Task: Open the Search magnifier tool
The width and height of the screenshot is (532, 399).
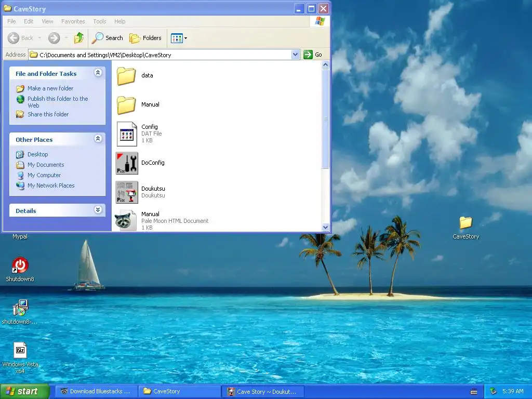Action: [107, 37]
